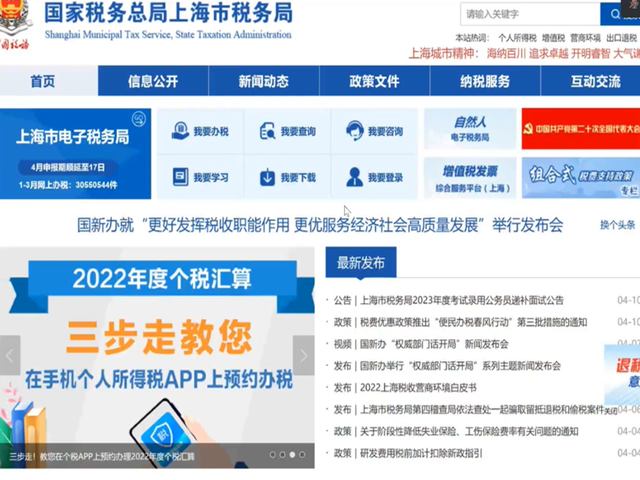Open the 上海市电子税务局 banner
Viewport: 640px width, 480px height.
click(76, 153)
